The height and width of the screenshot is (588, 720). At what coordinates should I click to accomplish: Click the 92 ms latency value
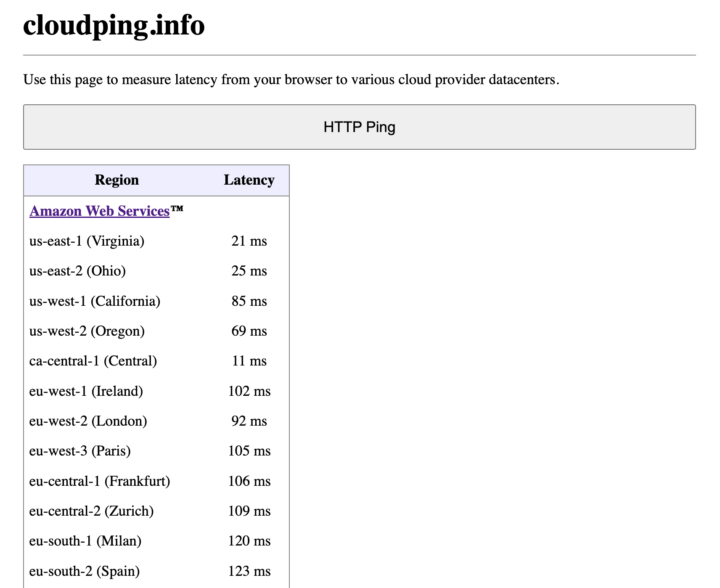click(x=249, y=421)
